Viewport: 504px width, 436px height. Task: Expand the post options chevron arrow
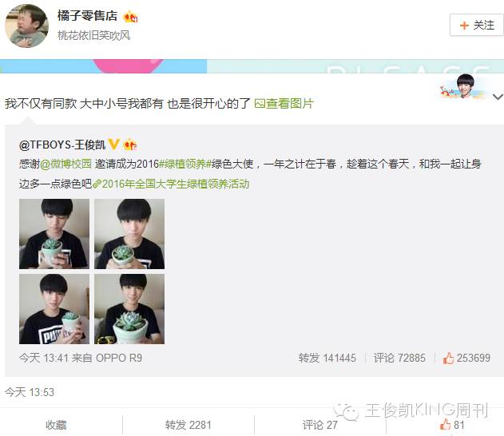click(498, 97)
